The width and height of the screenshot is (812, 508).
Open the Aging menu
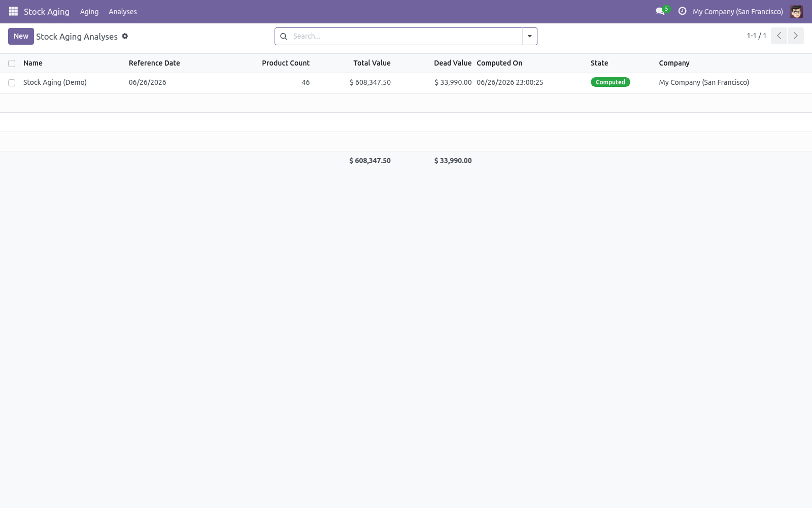tap(89, 12)
